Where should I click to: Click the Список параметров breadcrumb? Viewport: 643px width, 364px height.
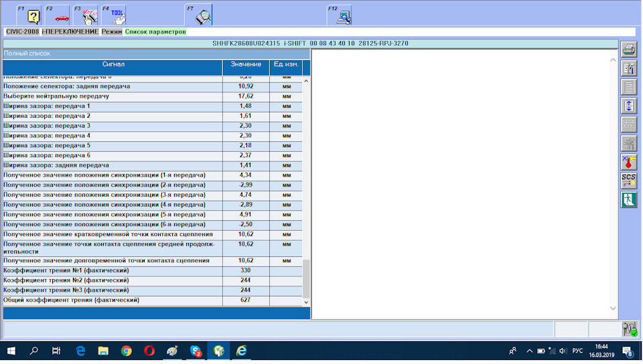[x=155, y=31]
